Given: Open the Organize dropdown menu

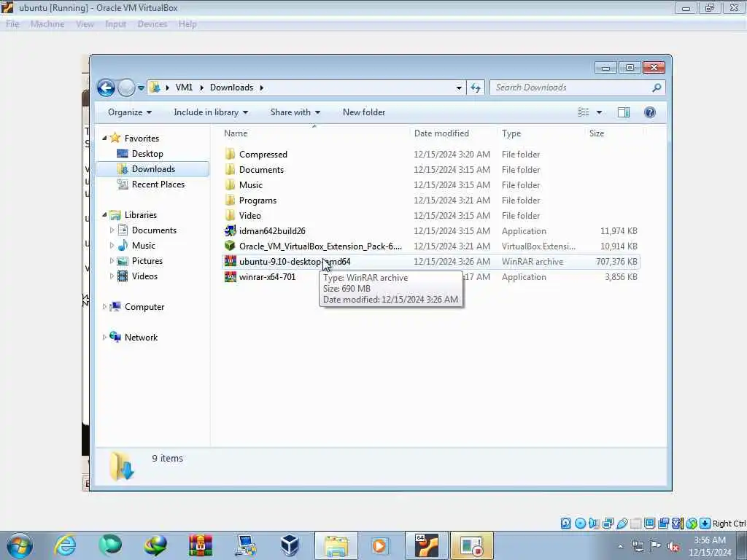Looking at the screenshot, I should pos(130,112).
